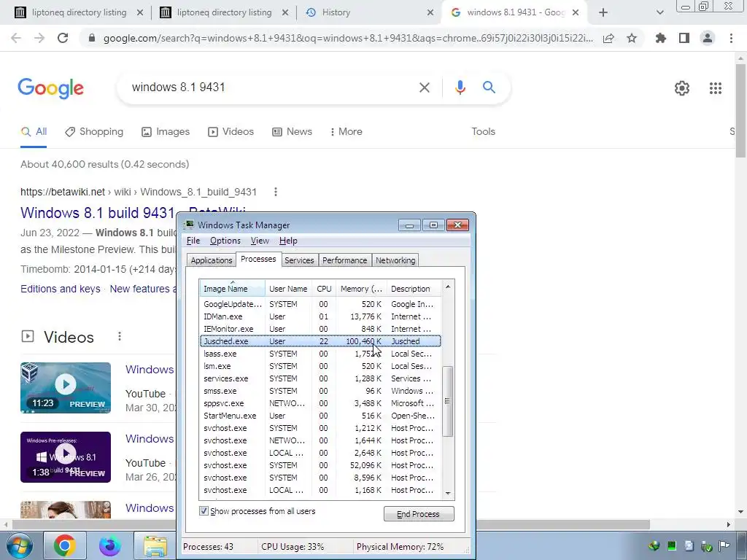The image size is (747, 560).
Task: Open a new Chrome tab
Action: pyautogui.click(x=603, y=13)
